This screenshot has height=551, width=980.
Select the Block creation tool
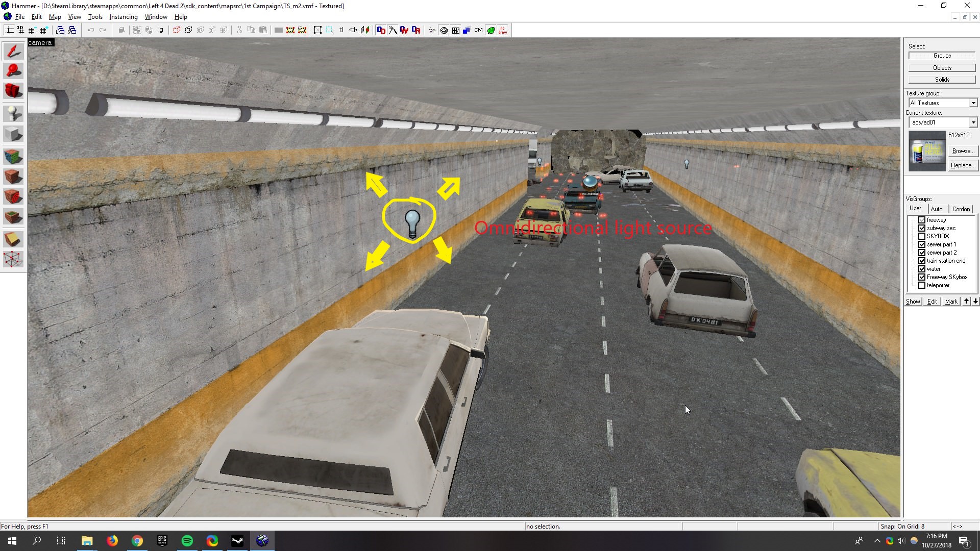pos(13,134)
